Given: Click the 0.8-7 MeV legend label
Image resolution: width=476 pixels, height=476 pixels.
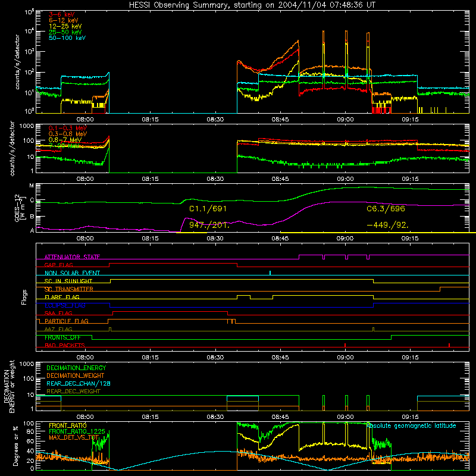Looking at the screenshot, I should (x=65, y=140).
